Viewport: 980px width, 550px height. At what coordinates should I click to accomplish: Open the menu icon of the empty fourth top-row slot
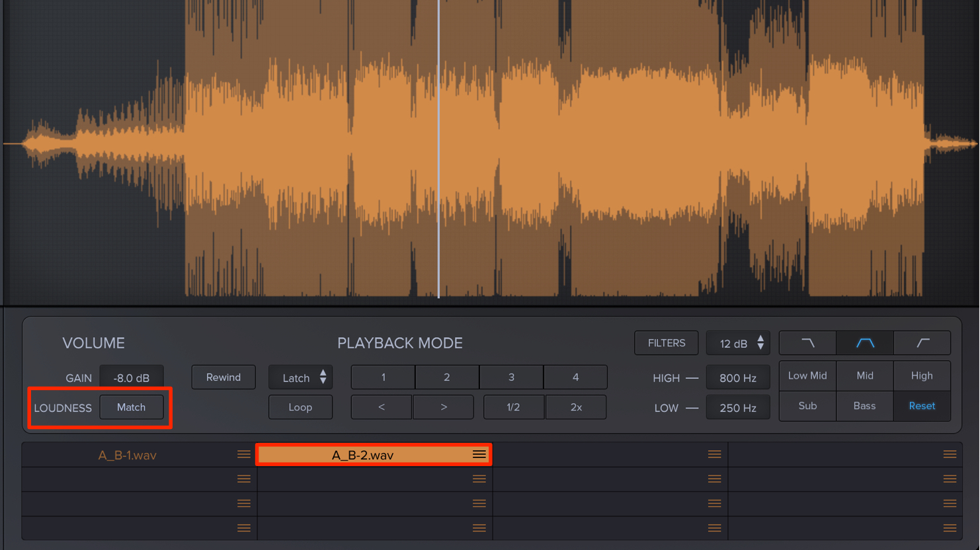950,455
